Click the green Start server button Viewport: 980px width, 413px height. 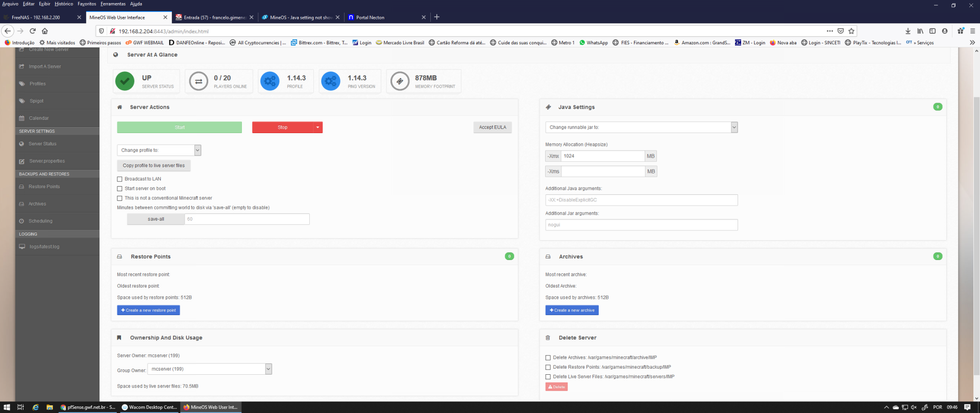(x=180, y=127)
